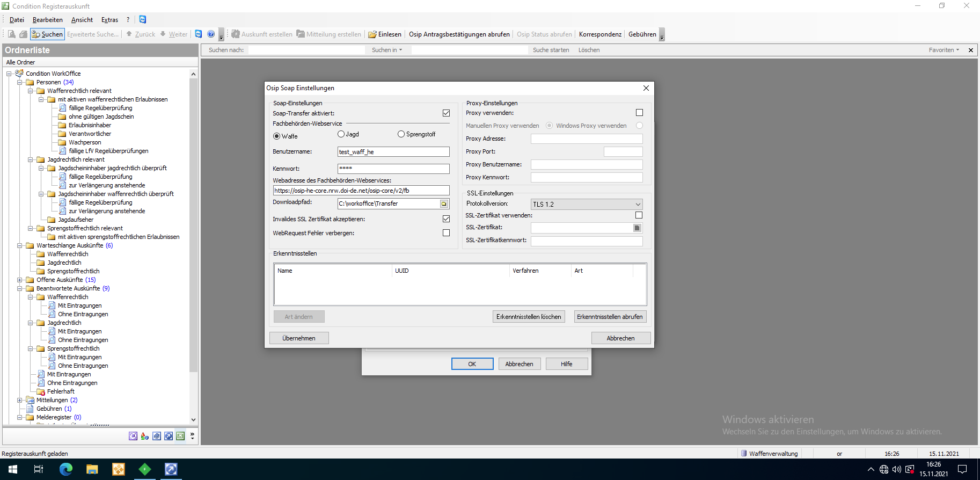Click the Einlesen folder icon in the toolbar
Viewport: 980px width, 480px height.
[x=372, y=34]
